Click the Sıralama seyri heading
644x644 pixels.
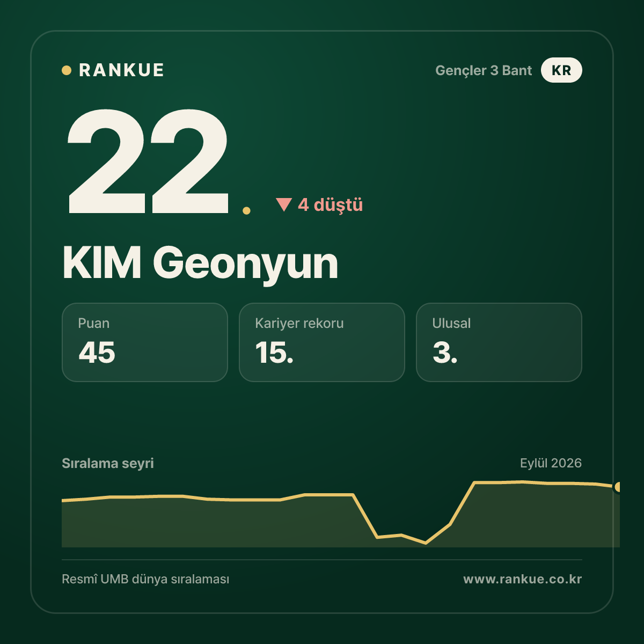pos(108,463)
